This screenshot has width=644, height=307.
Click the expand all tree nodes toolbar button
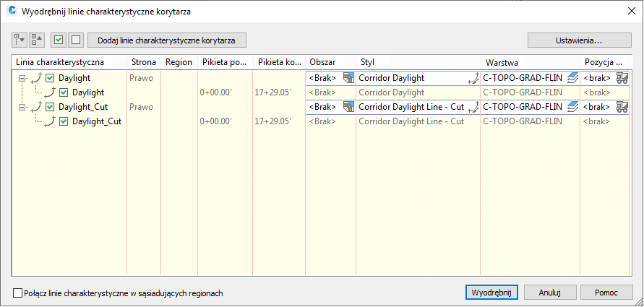[20, 40]
